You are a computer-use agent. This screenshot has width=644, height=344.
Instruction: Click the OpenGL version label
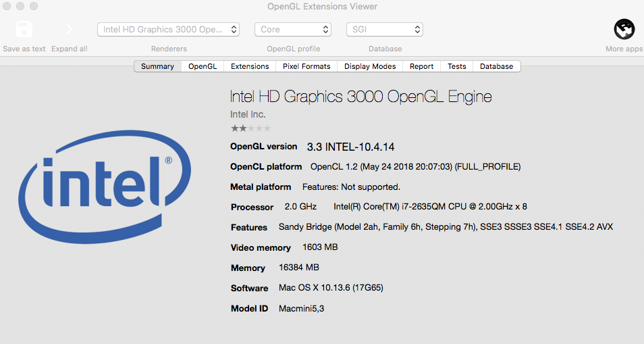pyautogui.click(x=264, y=147)
